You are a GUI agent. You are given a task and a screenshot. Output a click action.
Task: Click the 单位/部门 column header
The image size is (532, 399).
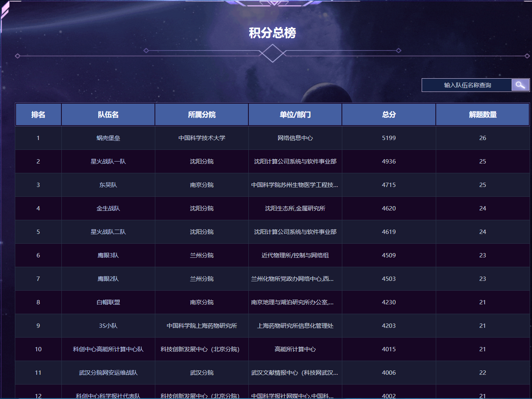(x=295, y=115)
